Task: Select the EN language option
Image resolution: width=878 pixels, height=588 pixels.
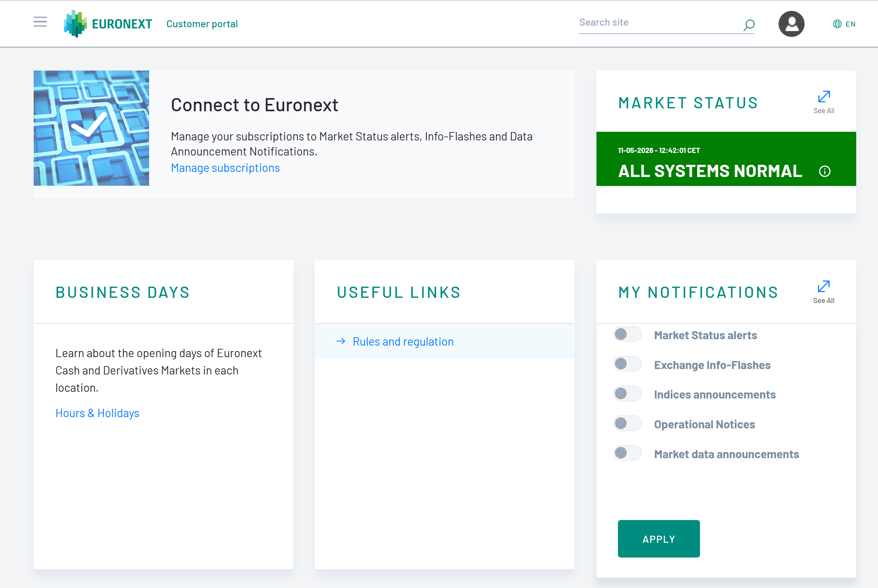Action: 851,24
